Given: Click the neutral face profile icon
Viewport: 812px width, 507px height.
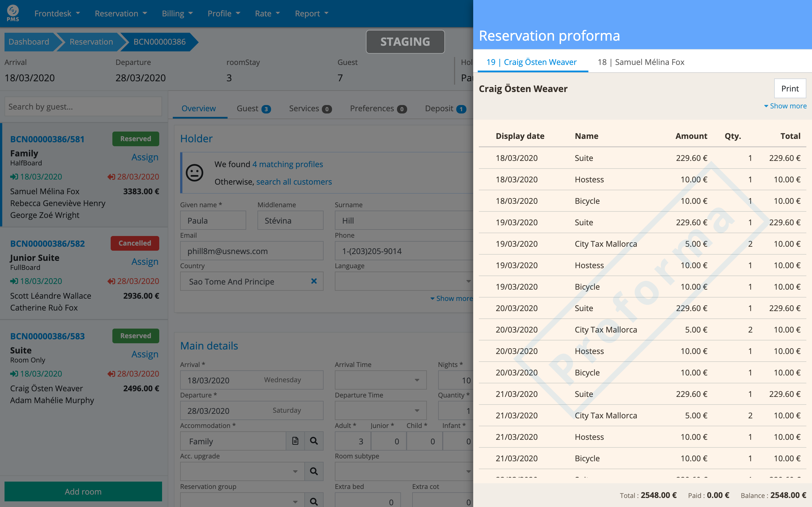Looking at the screenshot, I should (195, 173).
